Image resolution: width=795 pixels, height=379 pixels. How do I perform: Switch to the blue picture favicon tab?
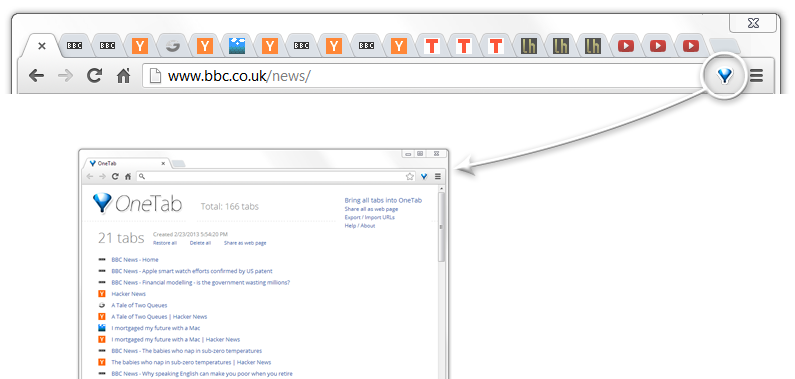tap(237, 46)
